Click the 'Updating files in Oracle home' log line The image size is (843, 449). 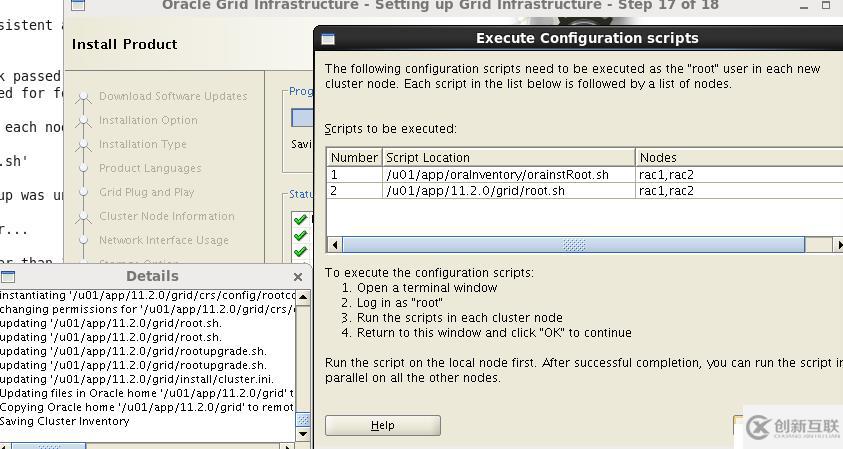[x=147, y=393]
